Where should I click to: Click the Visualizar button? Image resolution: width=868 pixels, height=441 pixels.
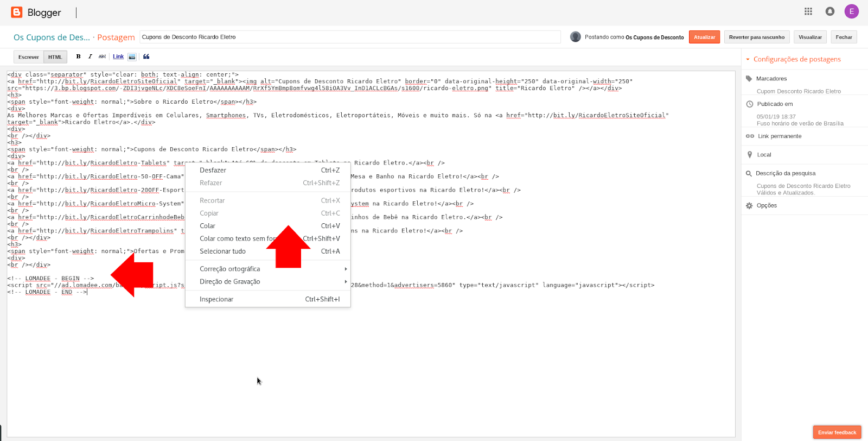pos(810,37)
